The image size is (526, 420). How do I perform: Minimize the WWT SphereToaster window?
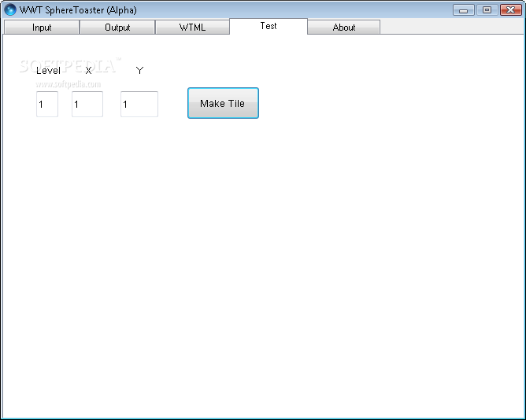(x=464, y=10)
